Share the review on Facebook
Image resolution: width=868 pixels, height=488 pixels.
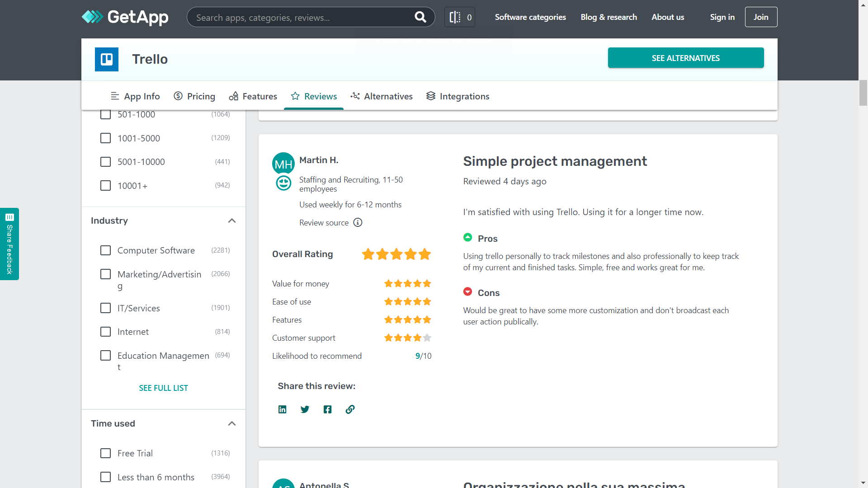(327, 409)
